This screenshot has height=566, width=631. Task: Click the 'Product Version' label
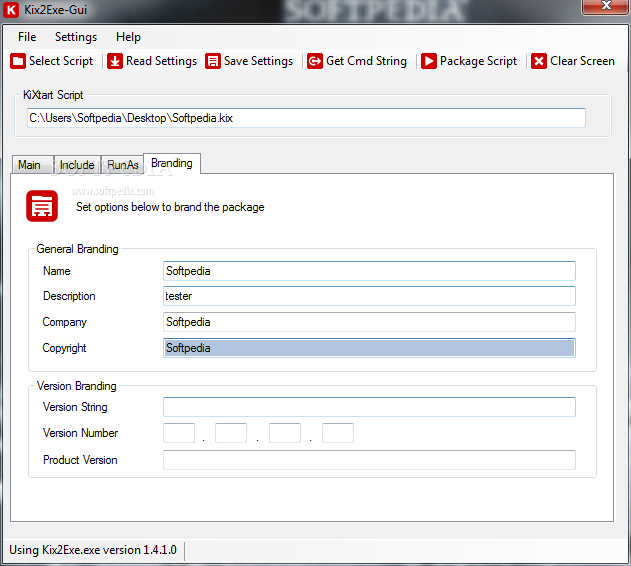[80, 460]
